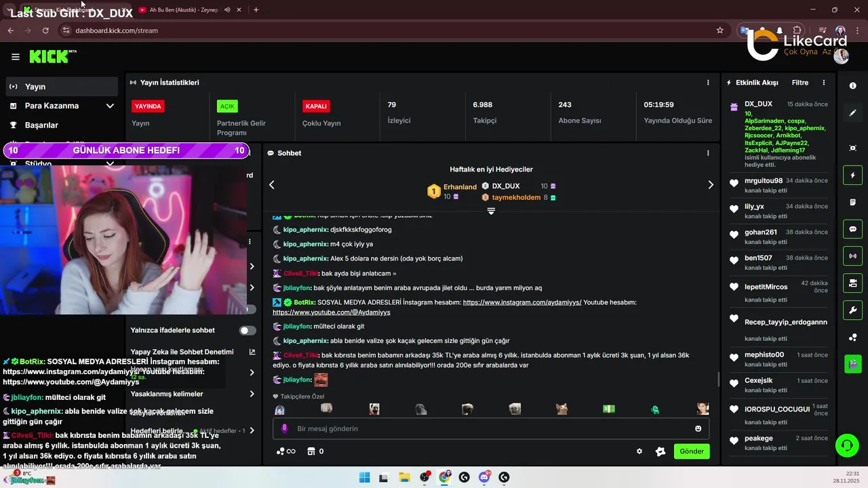Screen dimensions: 868x488
Task: Expand Hedefleri belirle row arrow
Action: click(252, 430)
